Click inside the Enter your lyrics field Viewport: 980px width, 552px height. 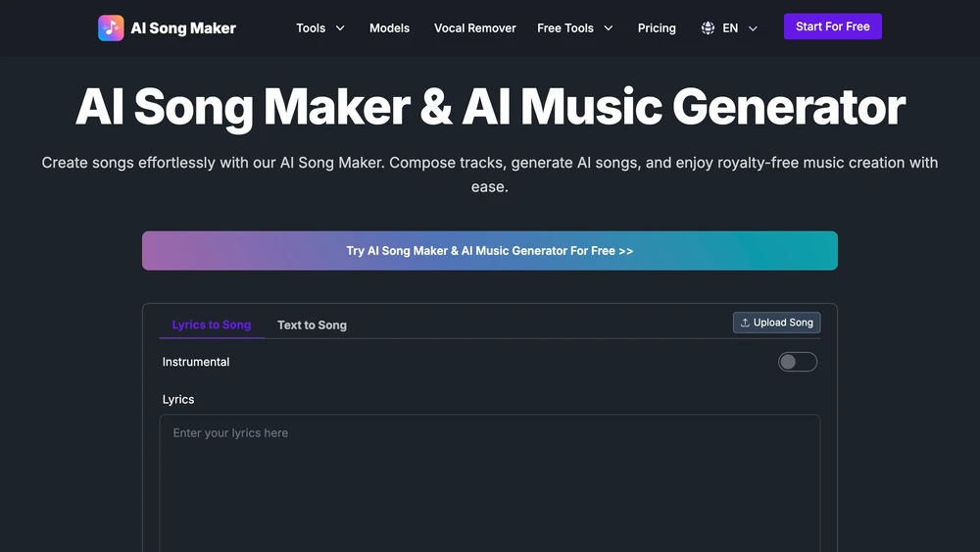click(489, 482)
